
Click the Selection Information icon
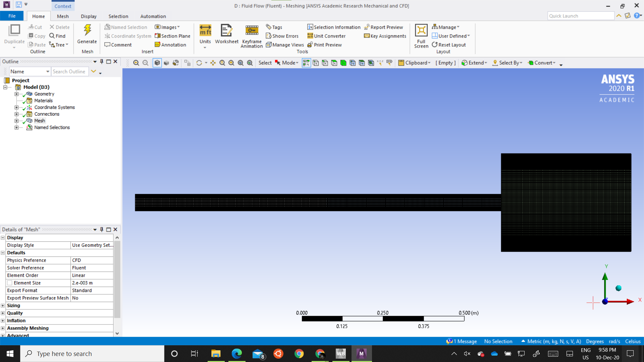click(x=310, y=27)
